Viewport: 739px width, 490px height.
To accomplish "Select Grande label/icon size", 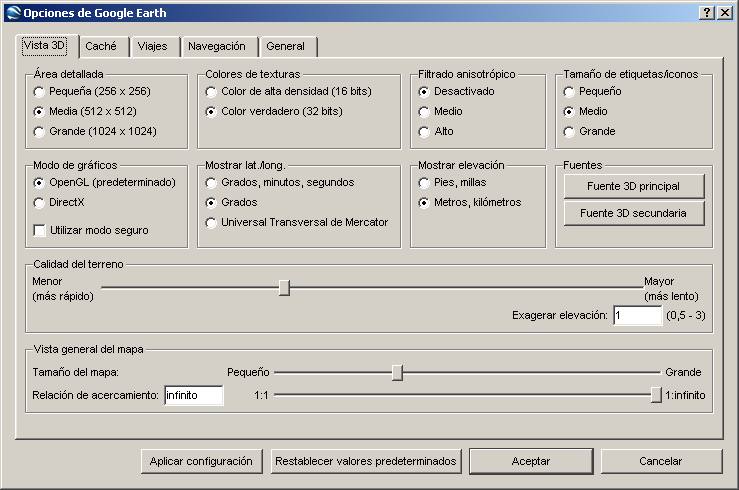I will (590, 131).
